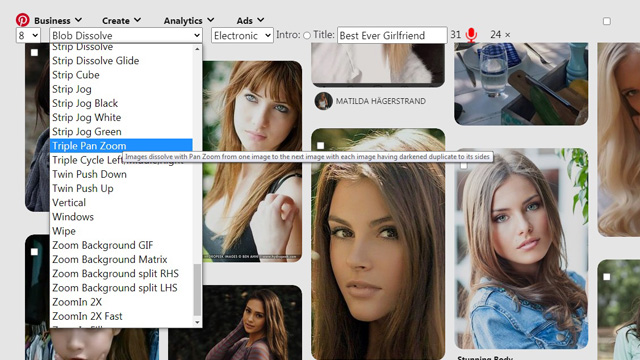Select Strip Jog White option
Screen dimensions: 640x360
pos(121,118)
